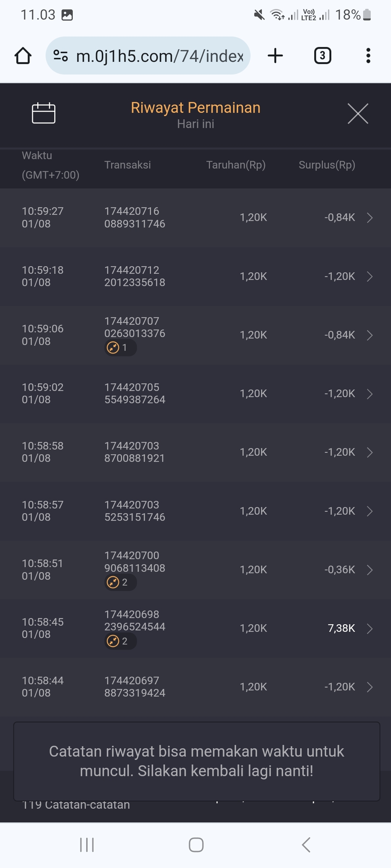Tap the browser home icon

[23, 56]
